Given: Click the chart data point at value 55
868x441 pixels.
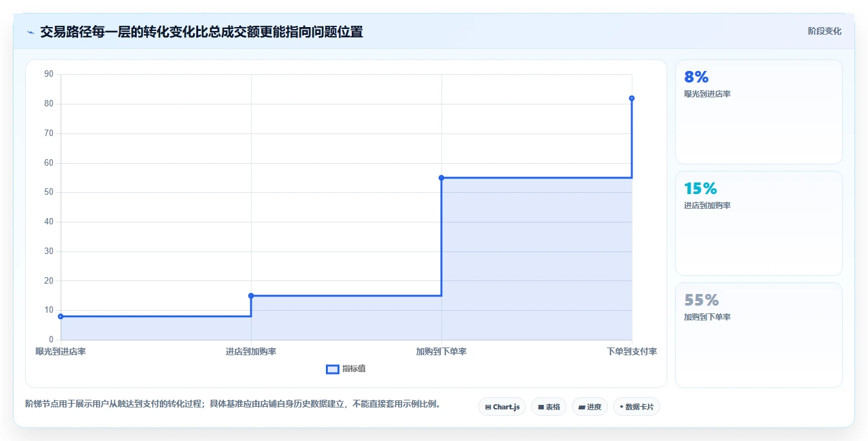Looking at the screenshot, I should pos(441,177).
